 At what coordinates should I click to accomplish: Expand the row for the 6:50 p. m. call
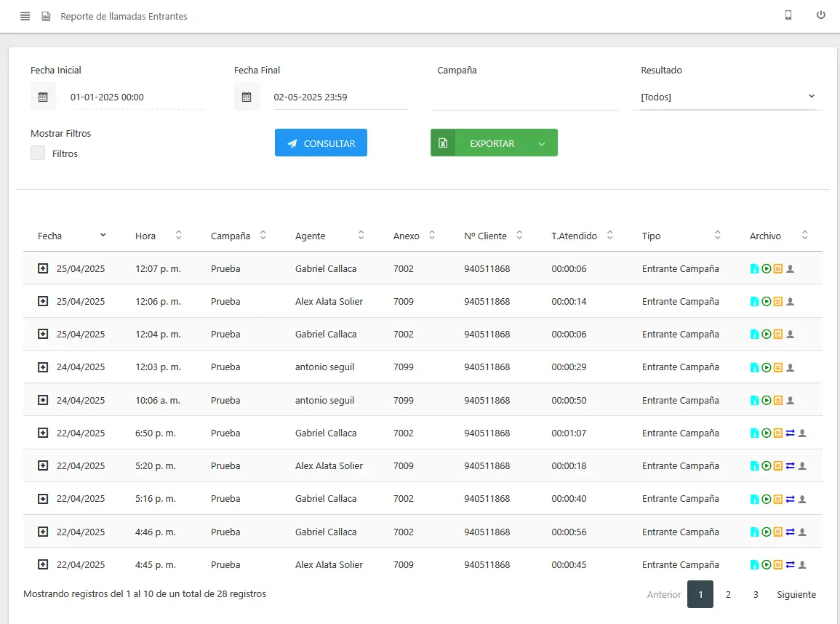43,433
